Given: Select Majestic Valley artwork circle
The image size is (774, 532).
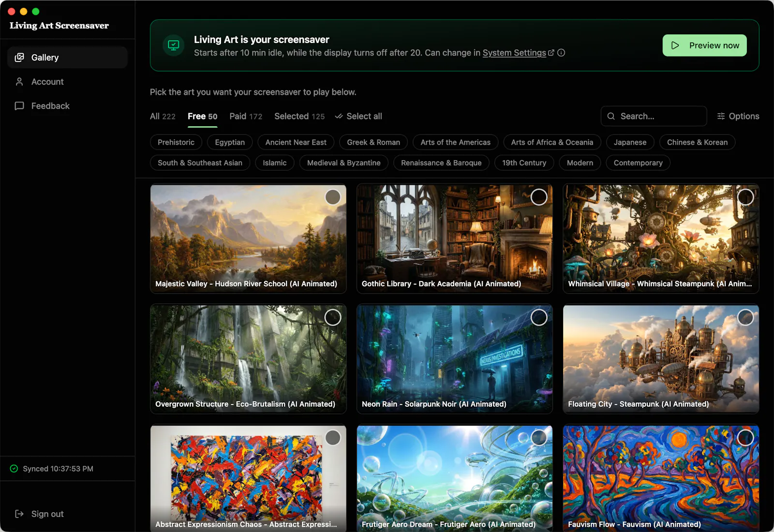Looking at the screenshot, I should [x=333, y=197].
